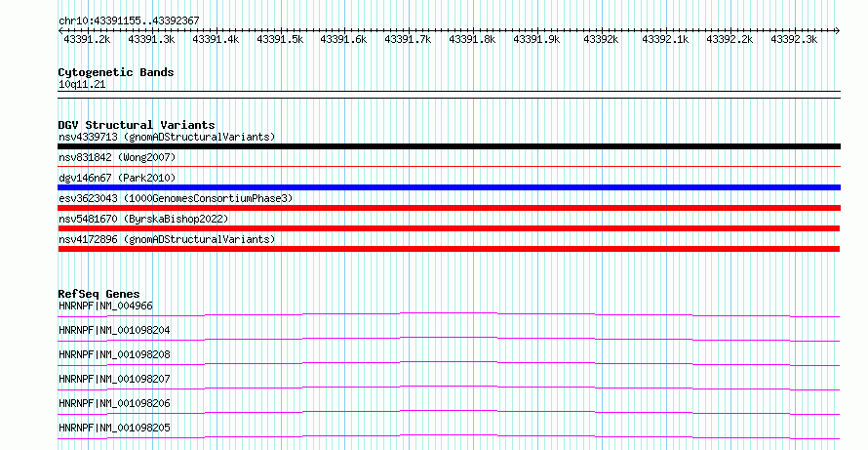Viewport: 868px width, 450px height.
Task: Open variant dgv146n67 (Park2010) label
Action: click(x=117, y=178)
